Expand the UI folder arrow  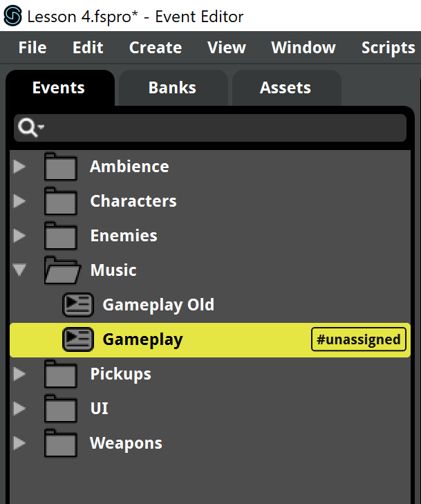pos(19,409)
